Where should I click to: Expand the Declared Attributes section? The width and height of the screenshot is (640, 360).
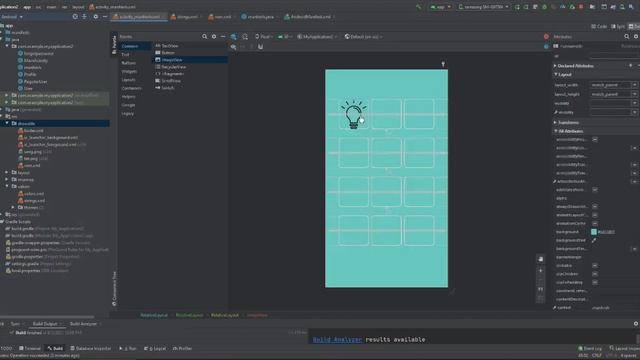(555, 66)
